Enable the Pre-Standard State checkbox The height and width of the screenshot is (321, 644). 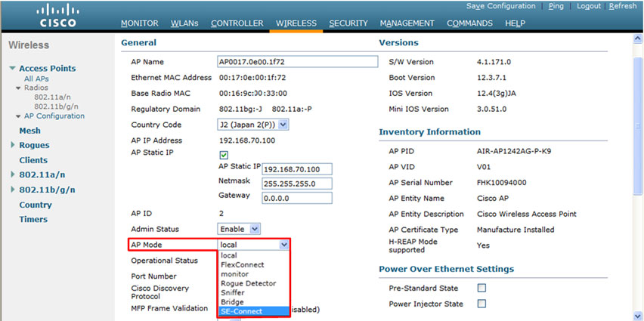(481, 289)
